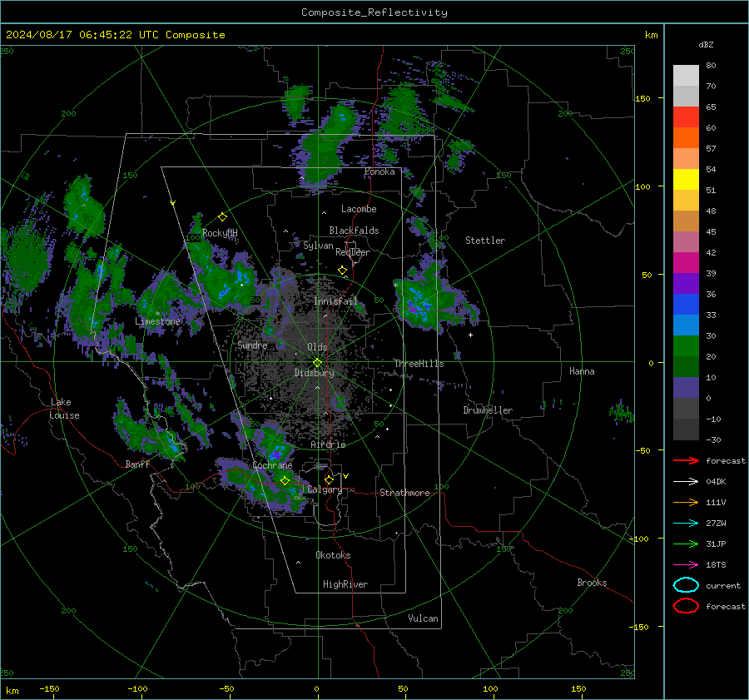Click the Sylvan label on the map
Screen dimensions: 749x700
tap(318, 246)
